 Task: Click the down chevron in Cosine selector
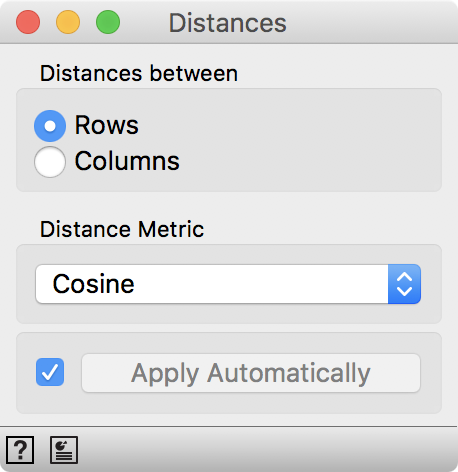point(404,292)
